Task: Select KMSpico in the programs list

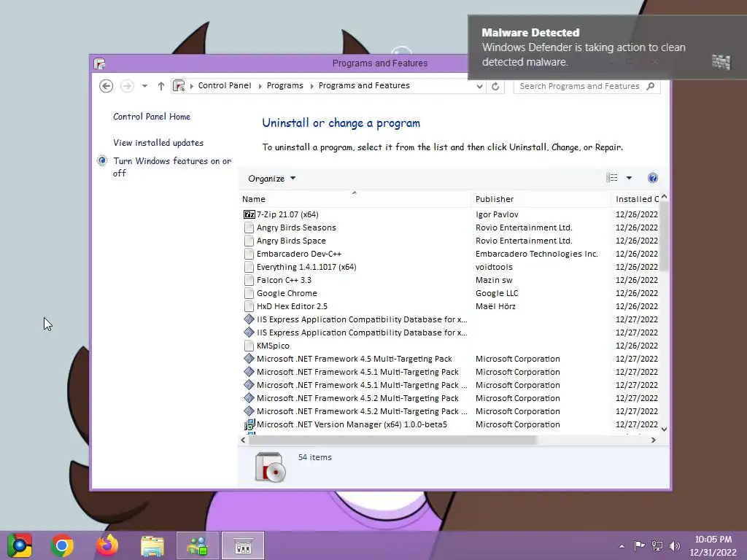Action: [x=273, y=346]
